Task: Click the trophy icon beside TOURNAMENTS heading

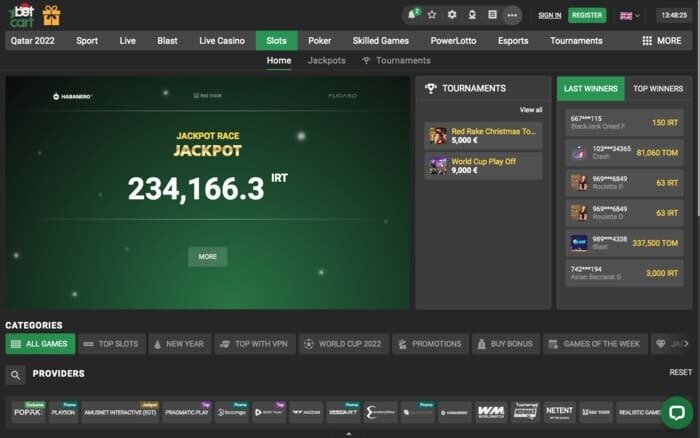Action: click(x=431, y=88)
